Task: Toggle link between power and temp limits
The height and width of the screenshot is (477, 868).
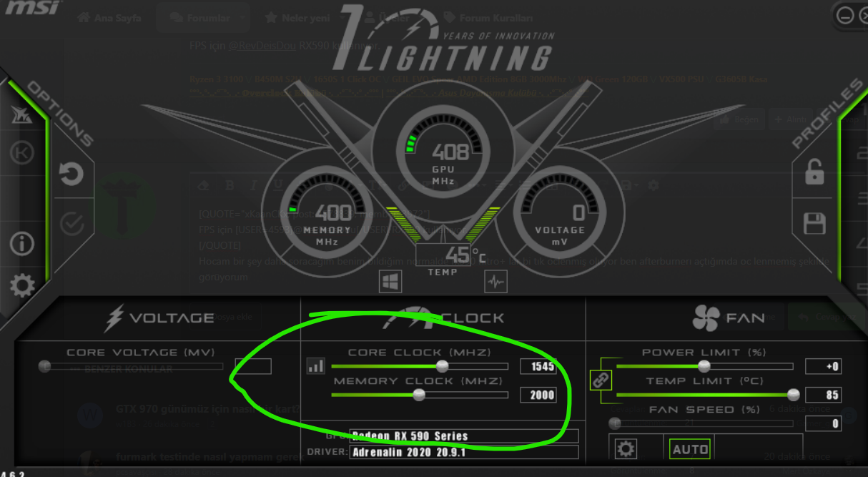Action: [601, 380]
